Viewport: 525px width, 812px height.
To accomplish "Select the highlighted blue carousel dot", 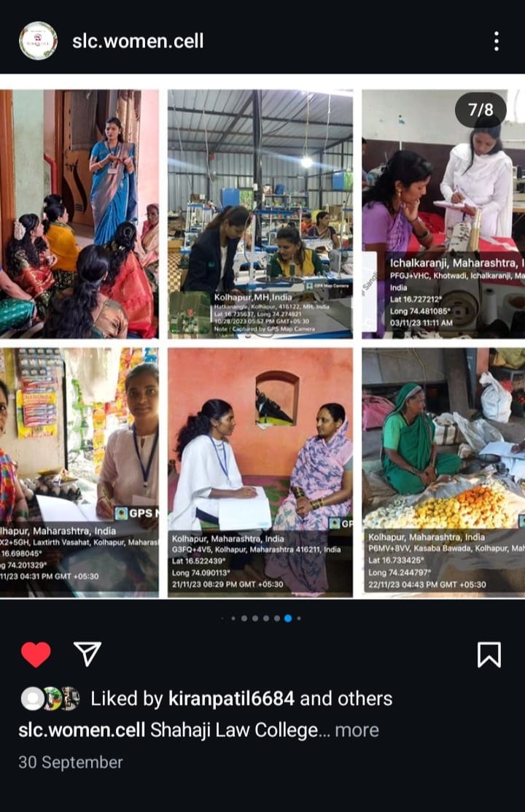I will 288,618.
